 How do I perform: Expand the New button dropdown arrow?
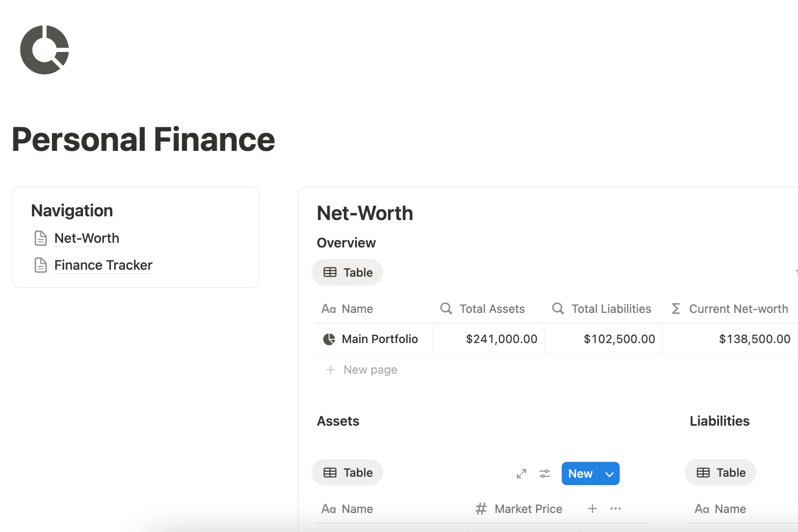pos(610,474)
